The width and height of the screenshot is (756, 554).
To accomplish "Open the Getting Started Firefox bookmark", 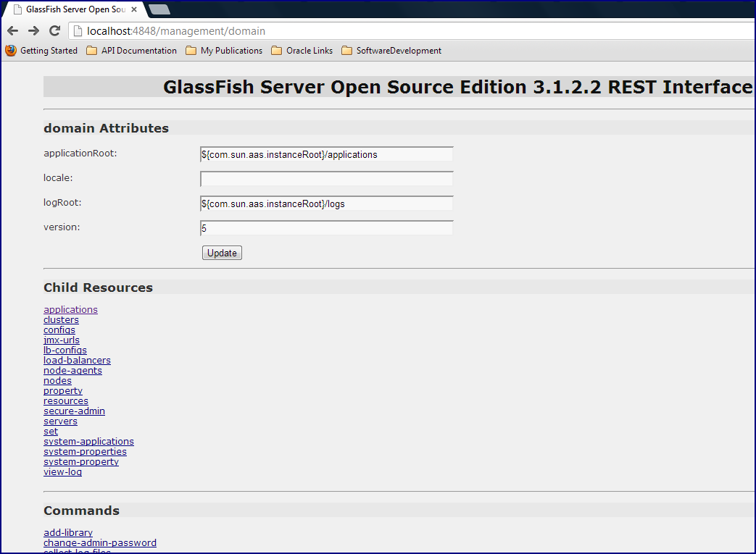I will tap(41, 51).
